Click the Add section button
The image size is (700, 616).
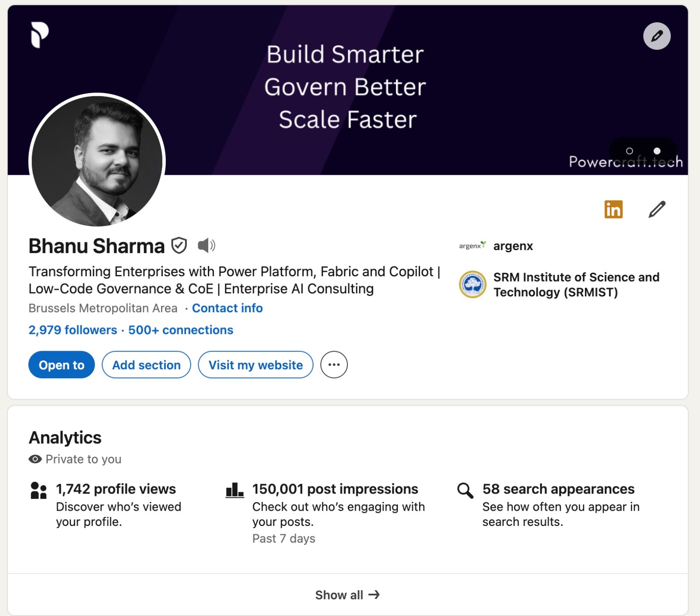[x=147, y=365]
